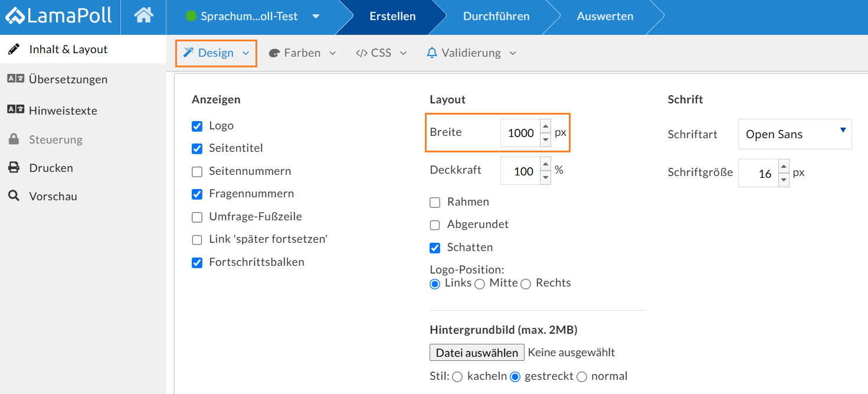Click the home icon in top bar

click(143, 16)
